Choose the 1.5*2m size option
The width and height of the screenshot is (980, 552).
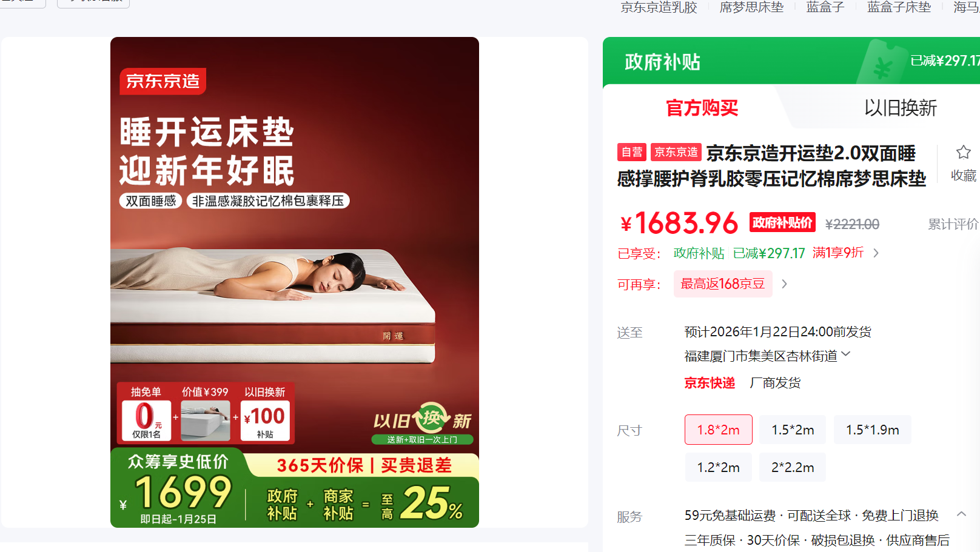tap(793, 430)
